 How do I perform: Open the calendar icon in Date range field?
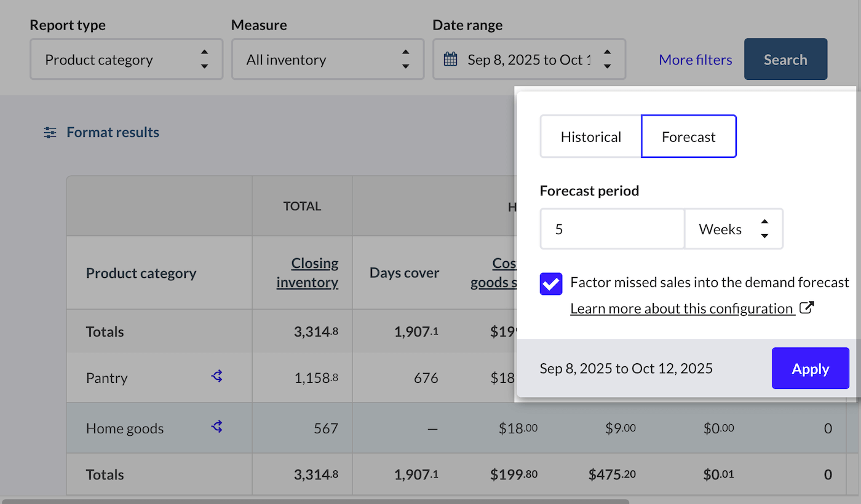point(450,59)
